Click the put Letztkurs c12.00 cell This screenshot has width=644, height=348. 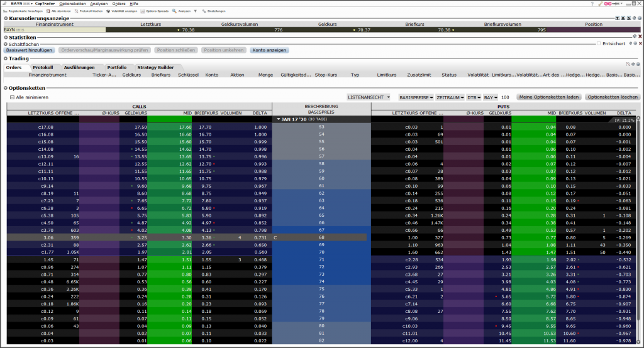coord(410,340)
